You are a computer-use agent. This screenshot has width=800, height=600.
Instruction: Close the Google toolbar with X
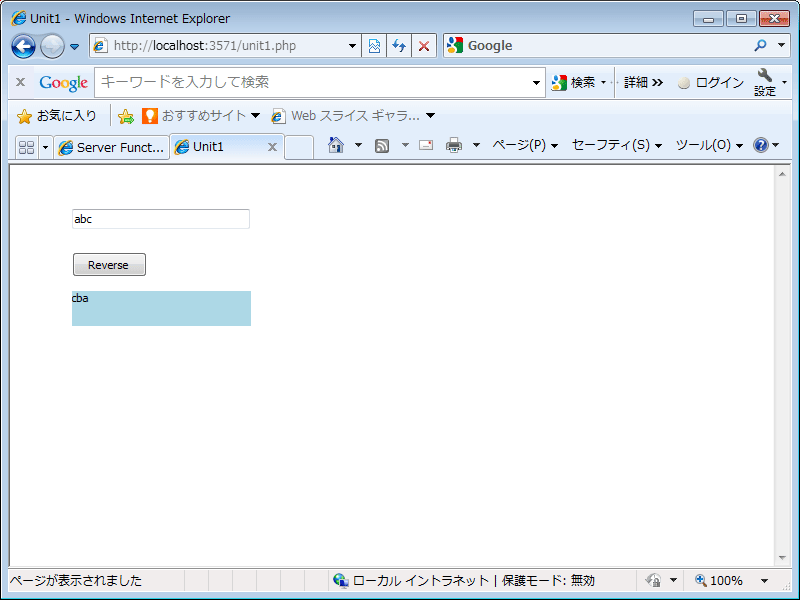pyautogui.click(x=20, y=82)
